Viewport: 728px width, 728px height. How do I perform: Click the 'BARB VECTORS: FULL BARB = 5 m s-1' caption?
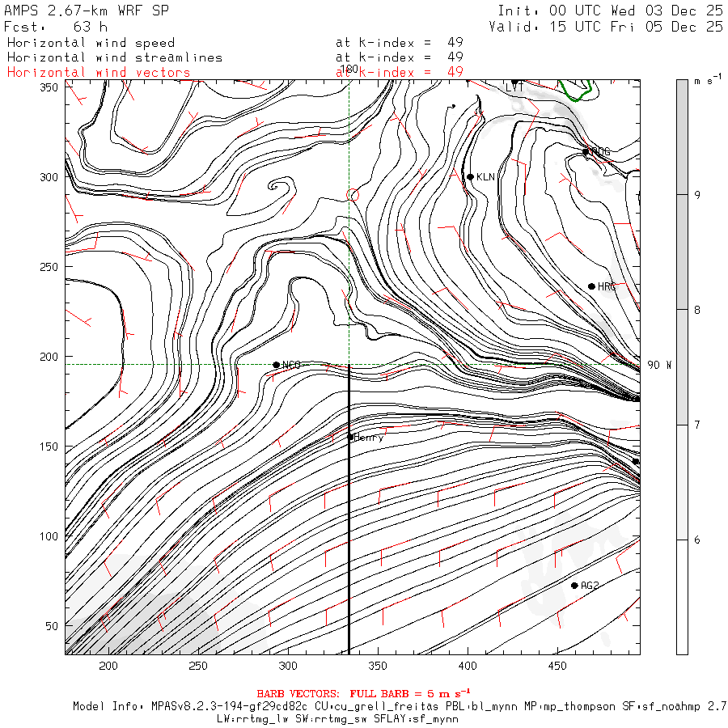click(363, 694)
